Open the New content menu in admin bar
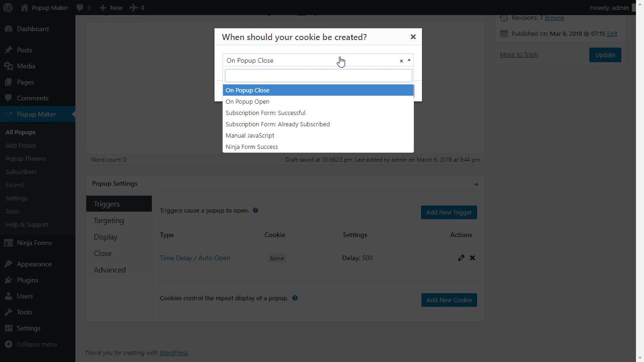644x362 pixels. click(111, 8)
